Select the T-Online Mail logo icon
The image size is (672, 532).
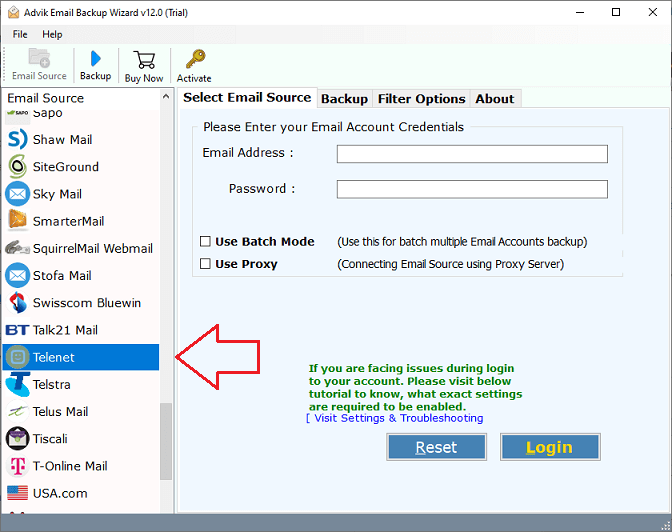(x=18, y=466)
